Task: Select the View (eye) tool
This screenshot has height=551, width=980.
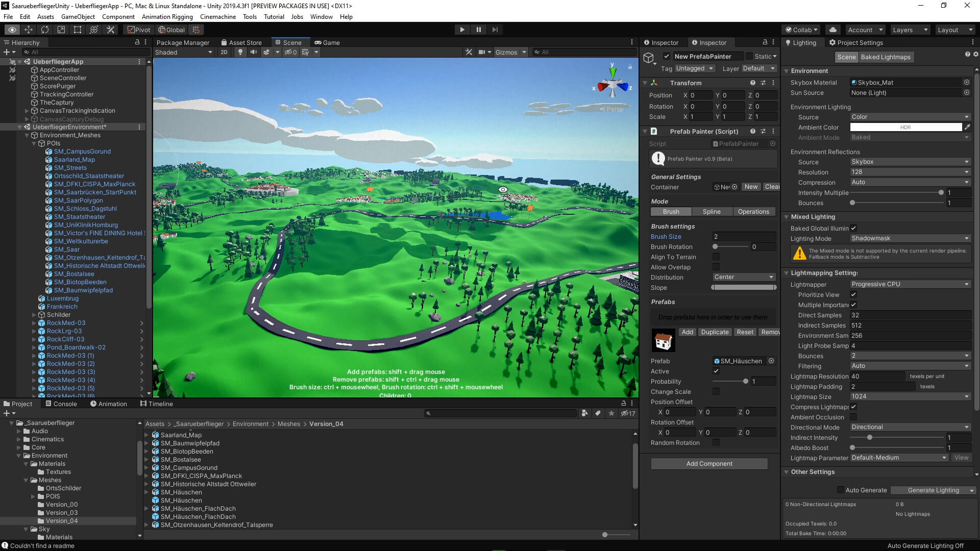Action: coord(12,30)
